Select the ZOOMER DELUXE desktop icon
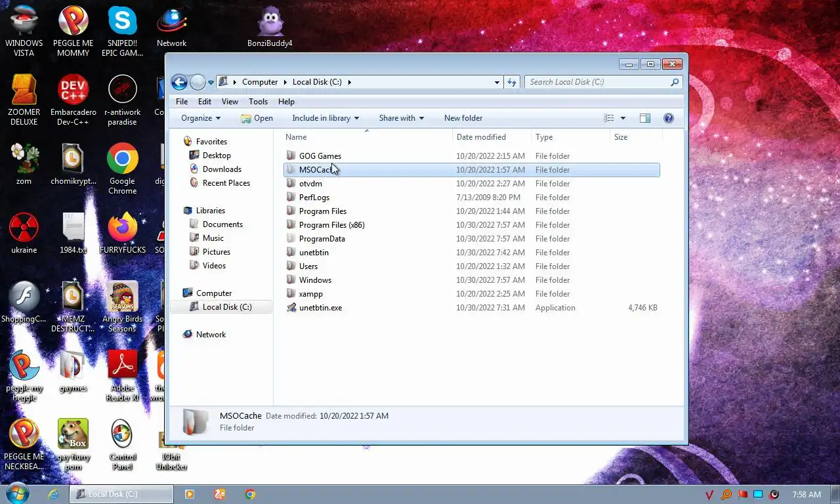 24,100
